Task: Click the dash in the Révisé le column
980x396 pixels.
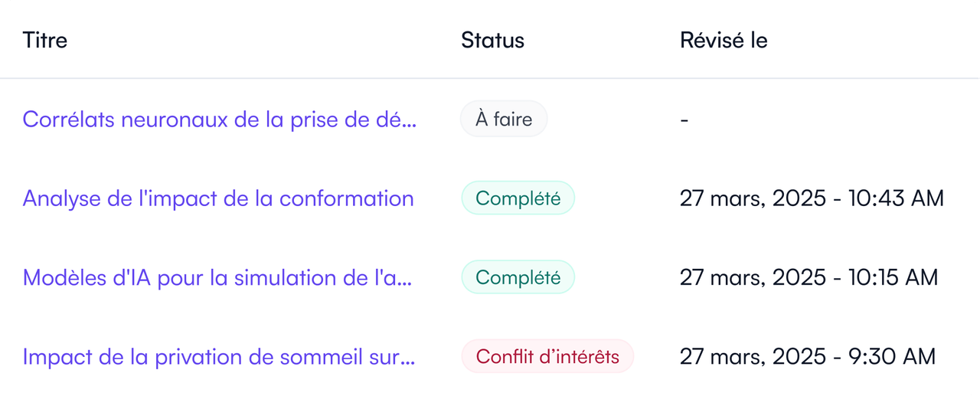Action: click(684, 120)
